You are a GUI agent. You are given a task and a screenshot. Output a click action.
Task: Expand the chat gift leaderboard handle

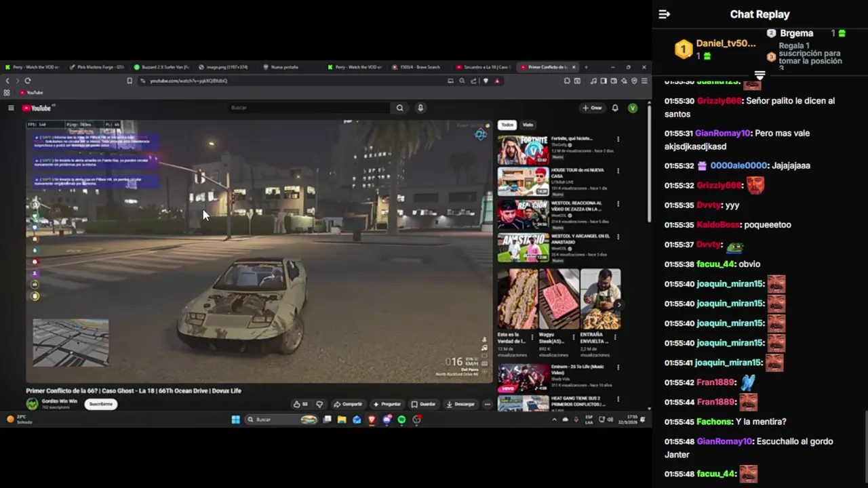tap(759, 75)
